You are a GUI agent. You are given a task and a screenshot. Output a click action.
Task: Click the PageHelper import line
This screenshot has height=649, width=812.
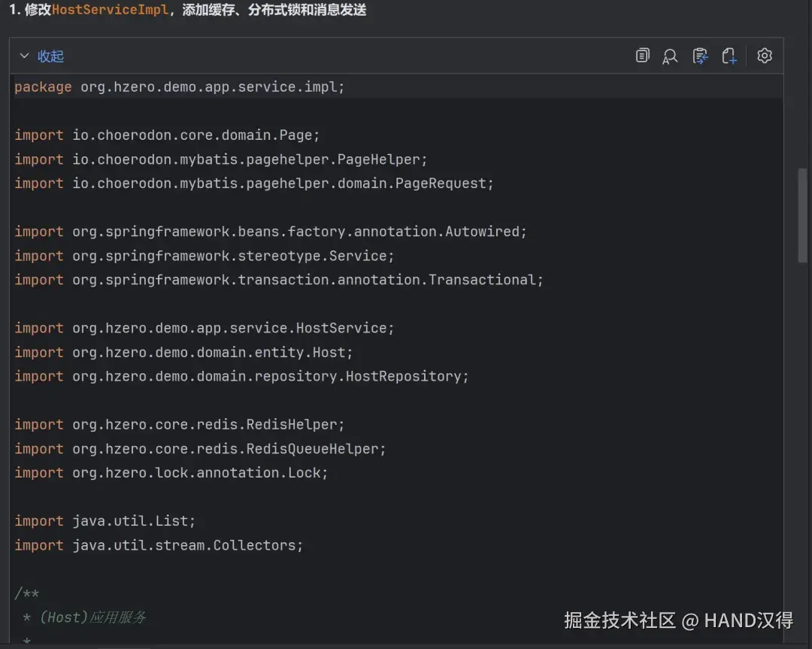click(221, 159)
